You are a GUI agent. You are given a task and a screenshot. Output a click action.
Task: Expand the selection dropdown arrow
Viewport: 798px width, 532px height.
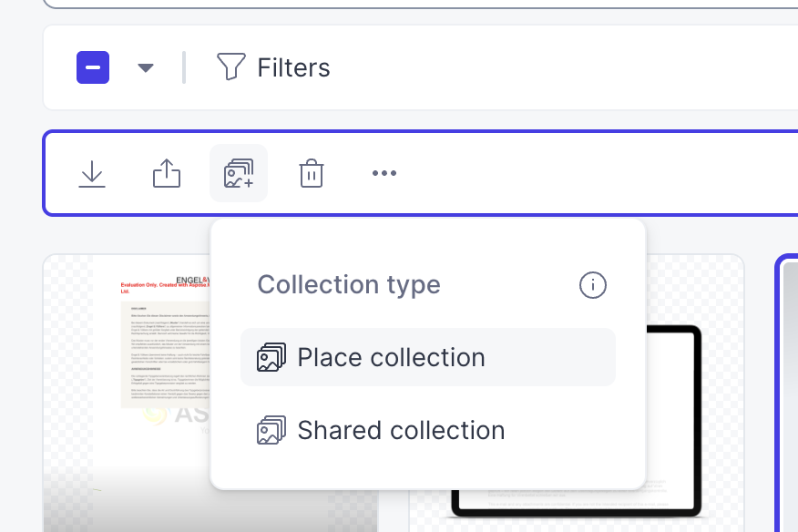tap(146, 67)
